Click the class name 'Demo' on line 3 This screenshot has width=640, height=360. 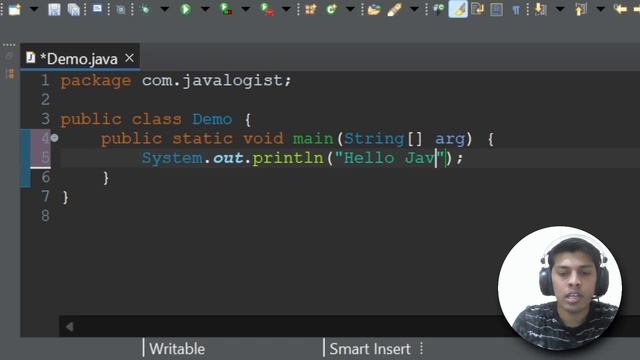[x=212, y=119]
